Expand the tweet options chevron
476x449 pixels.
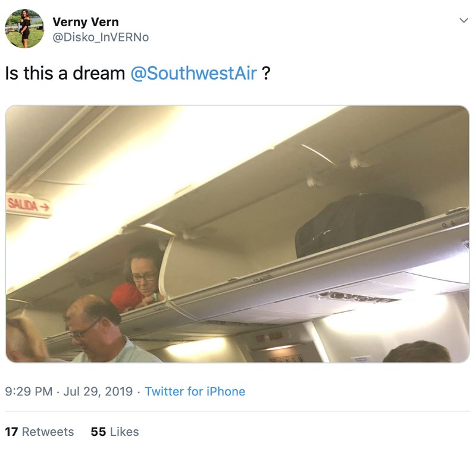(x=463, y=19)
